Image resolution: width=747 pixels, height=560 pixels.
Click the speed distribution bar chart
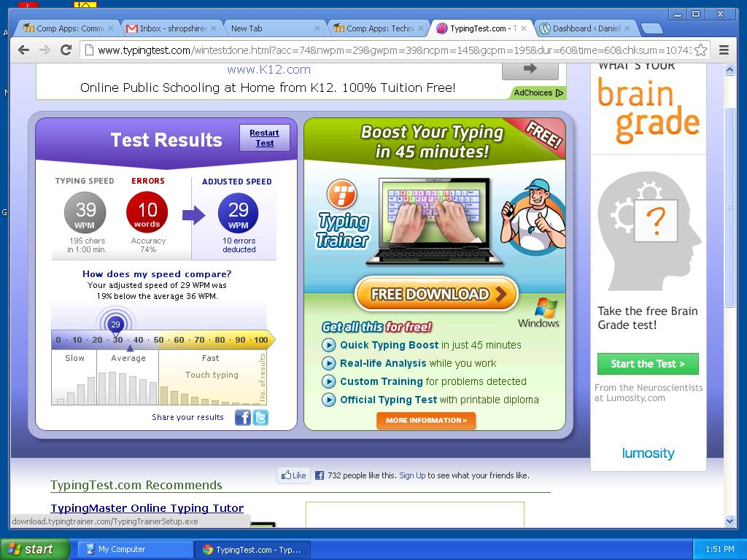tap(158, 377)
